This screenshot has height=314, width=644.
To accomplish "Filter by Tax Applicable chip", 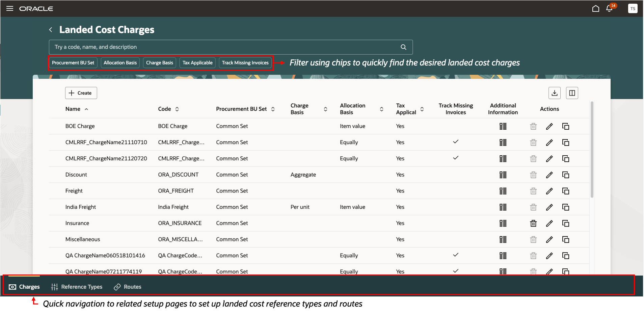I will pyautogui.click(x=197, y=63).
